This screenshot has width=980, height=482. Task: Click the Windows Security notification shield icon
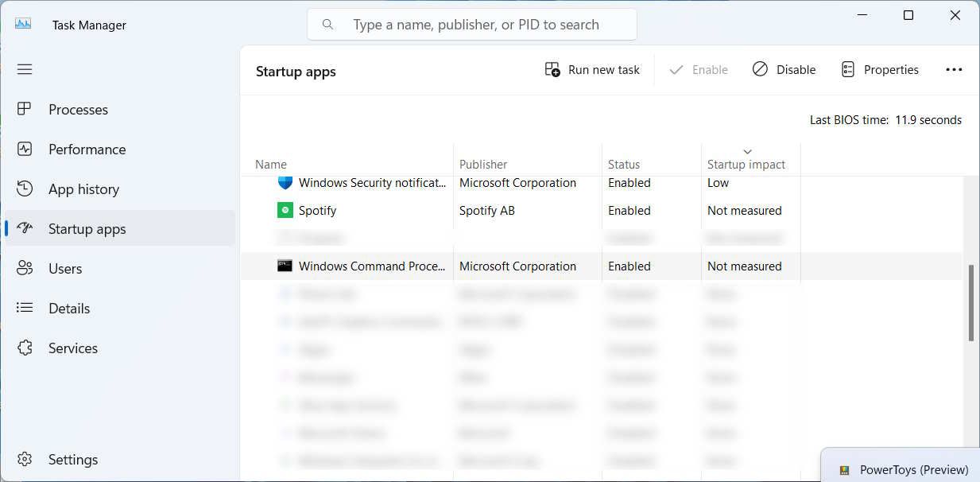[x=285, y=182]
